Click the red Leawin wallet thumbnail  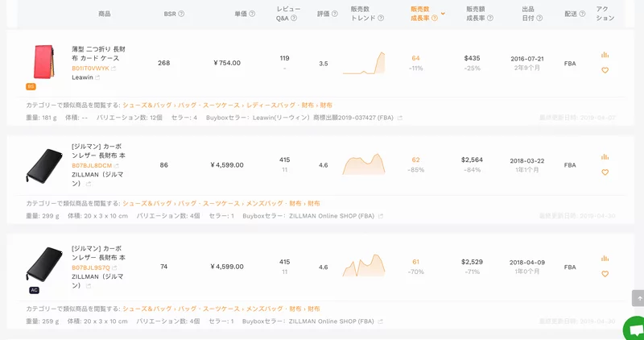coord(43,63)
